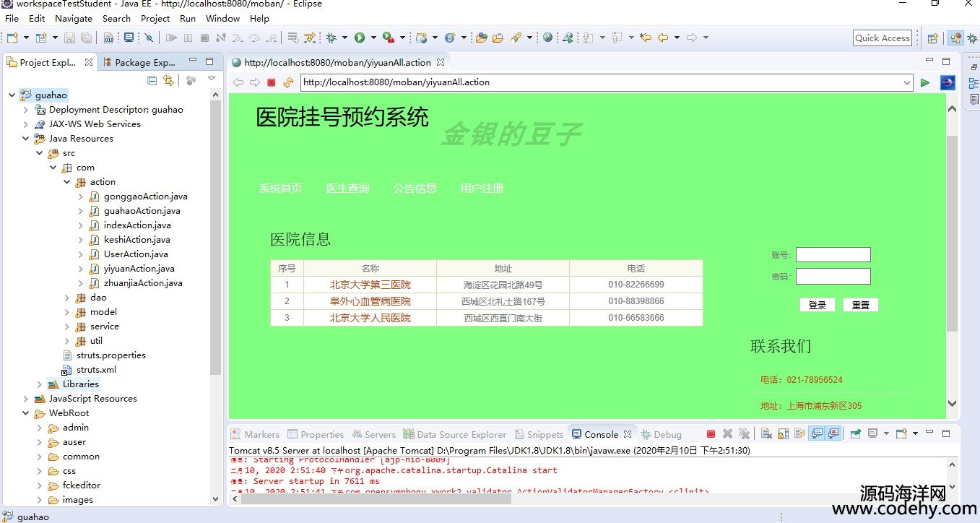Toggle show console on standard output change

(817, 434)
